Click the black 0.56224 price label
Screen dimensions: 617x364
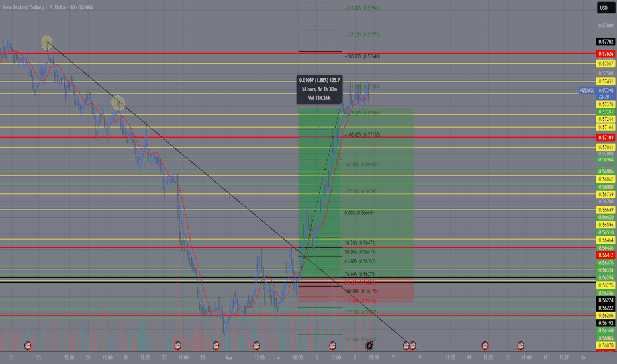pos(606,300)
